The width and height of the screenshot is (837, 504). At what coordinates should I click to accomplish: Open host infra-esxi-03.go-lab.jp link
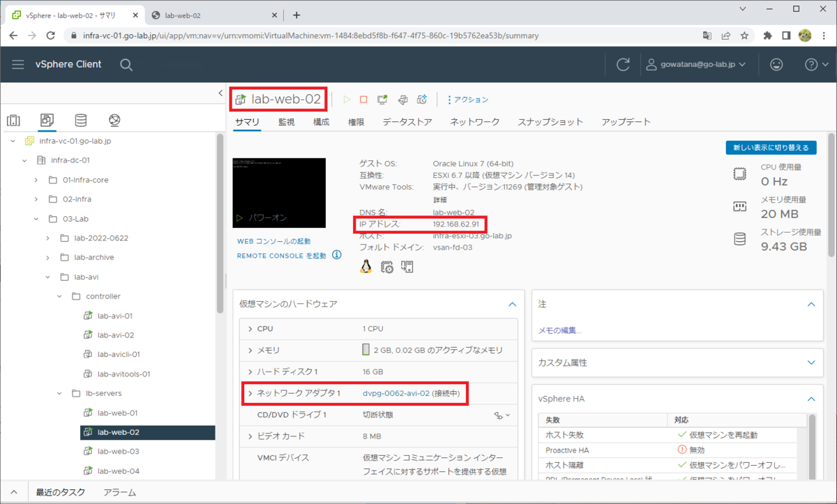[x=472, y=236]
